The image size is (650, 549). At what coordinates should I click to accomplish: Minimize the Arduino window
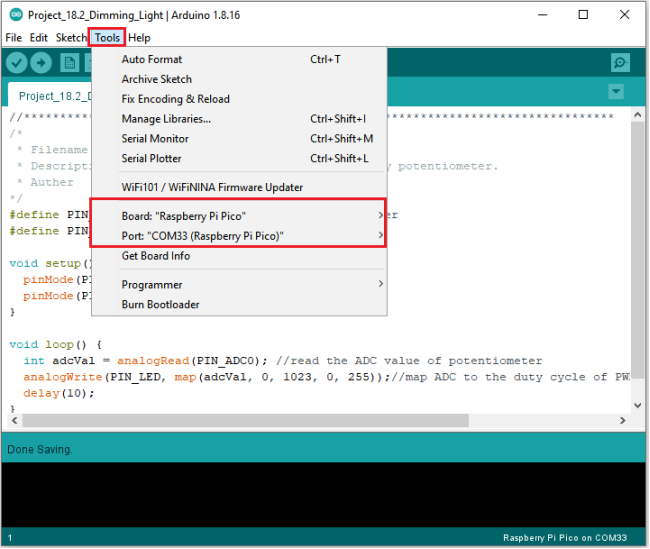point(543,15)
